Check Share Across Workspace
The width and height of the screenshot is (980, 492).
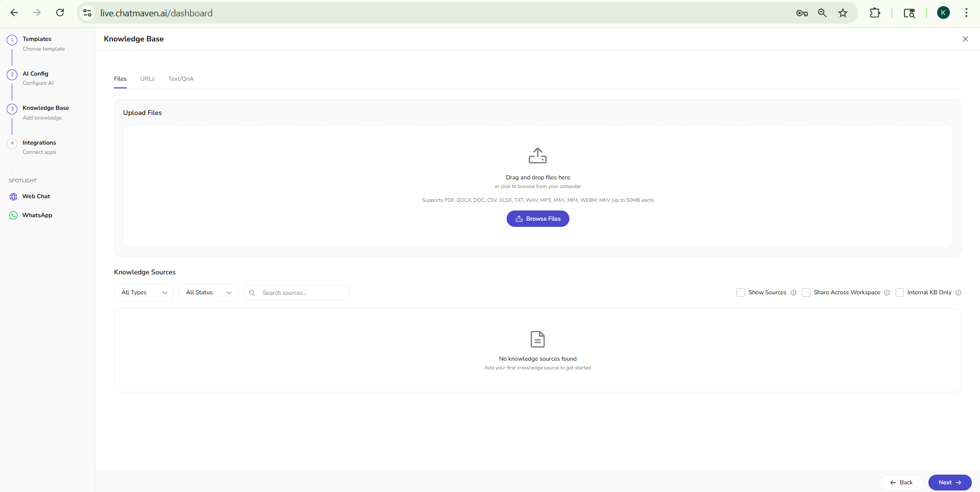tap(806, 292)
